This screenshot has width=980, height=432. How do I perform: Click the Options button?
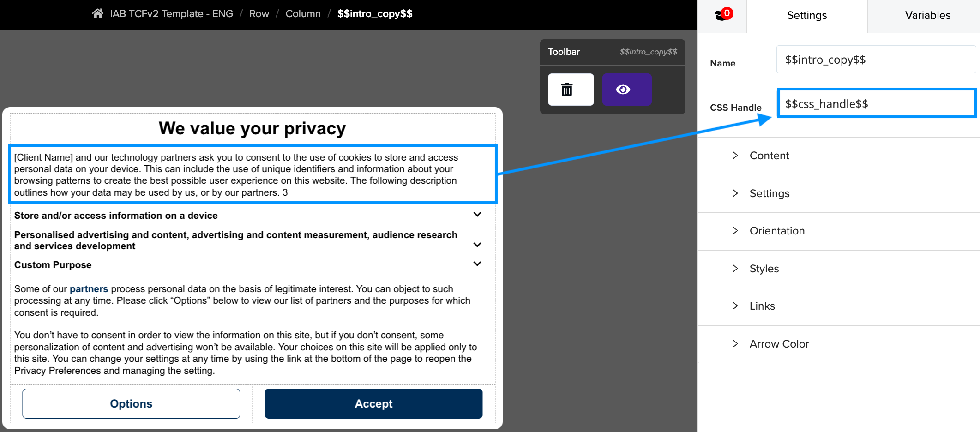[x=131, y=403]
